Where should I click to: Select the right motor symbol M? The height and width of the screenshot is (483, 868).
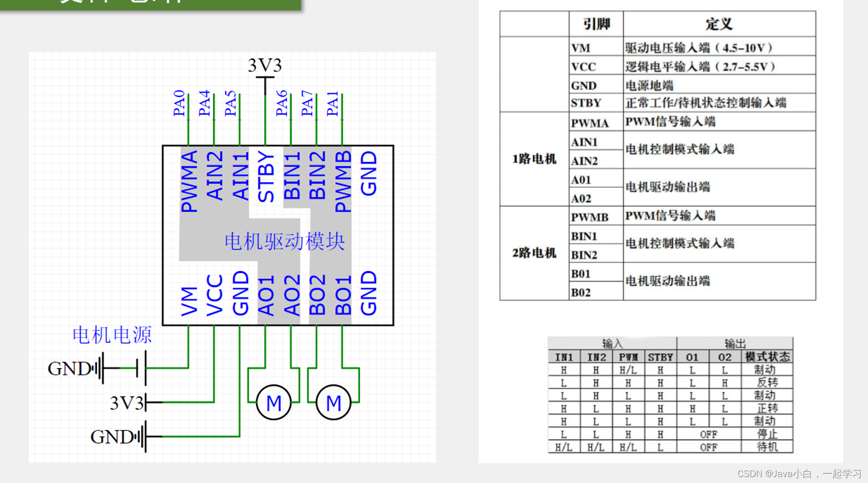333,403
